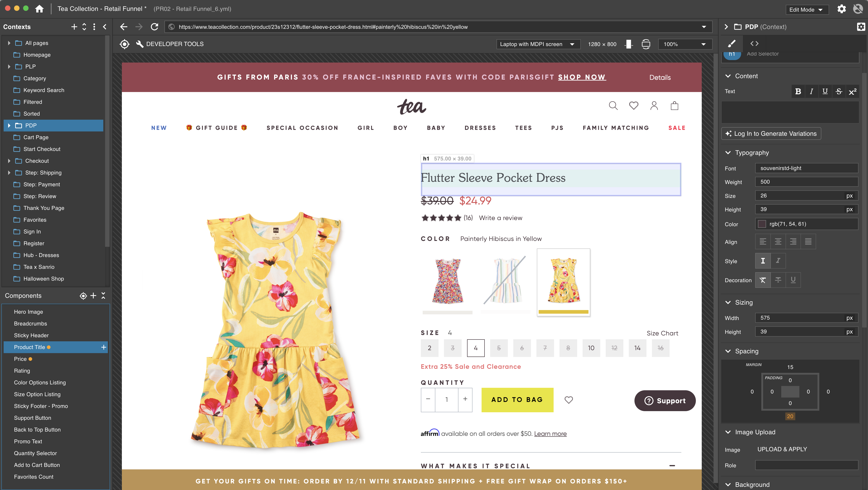Image resolution: width=868 pixels, height=490 pixels.
Task: Click Log In to Generate Variations
Action: [x=771, y=133]
